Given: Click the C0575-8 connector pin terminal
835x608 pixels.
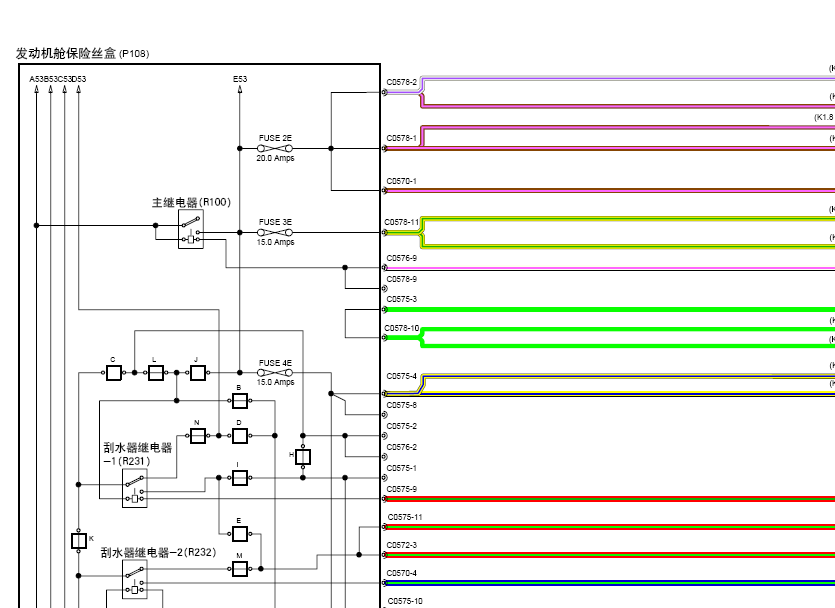Looking at the screenshot, I should [384, 415].
